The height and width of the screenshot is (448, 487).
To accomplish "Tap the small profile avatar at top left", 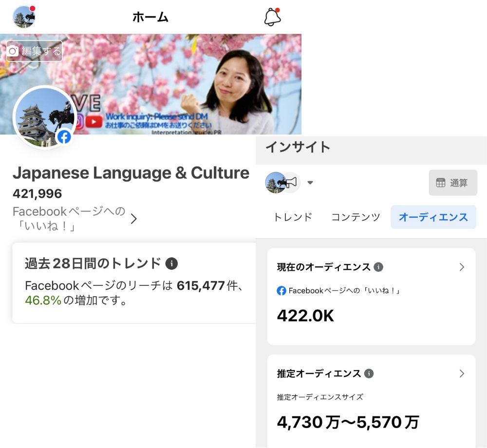I will 24,17.
